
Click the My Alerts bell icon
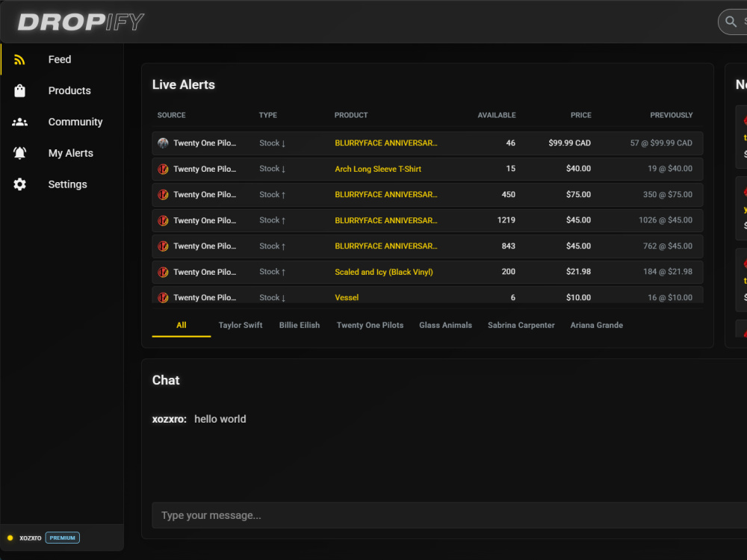[19, 153]
